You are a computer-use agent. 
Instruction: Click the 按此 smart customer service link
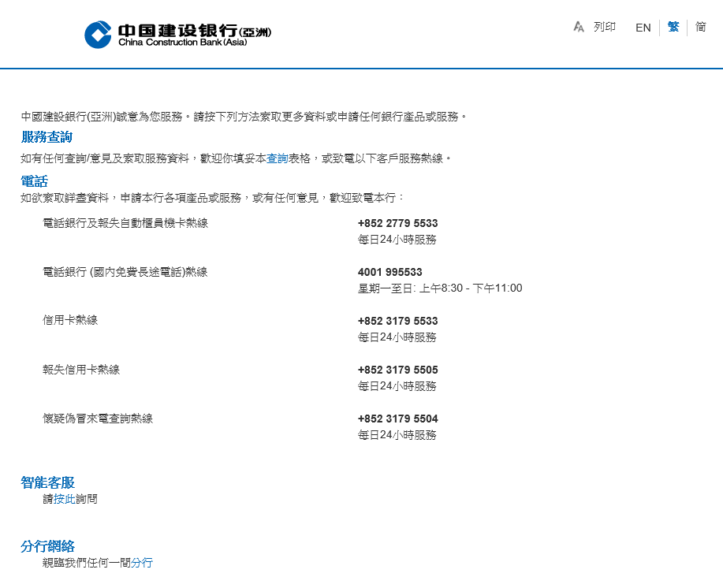[x=65, y=499]
